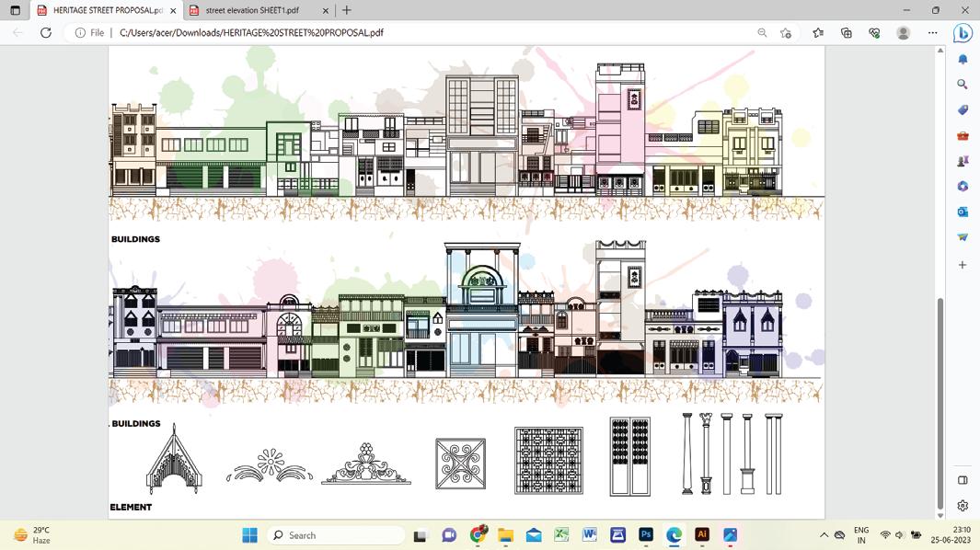Open Settings and more ellipsis menu
This screenshot has height=550, width=980.
[x=932, y=32]
